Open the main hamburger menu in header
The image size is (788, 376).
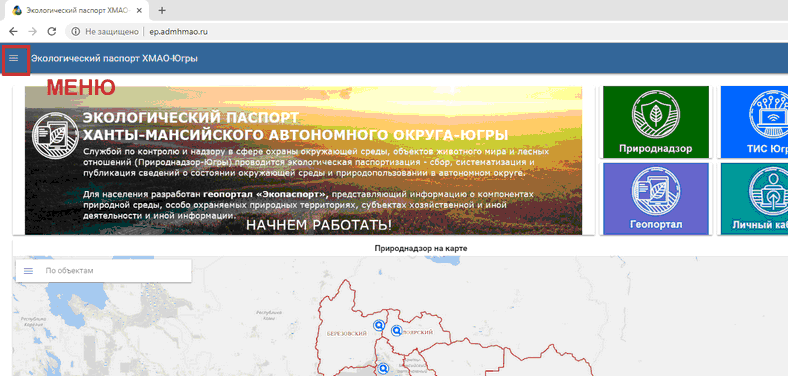coord(14,58)
